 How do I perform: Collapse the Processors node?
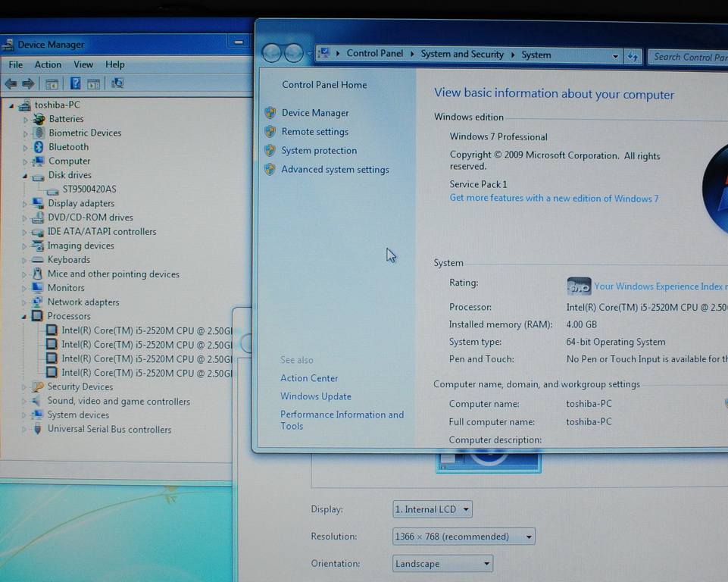[23, 317]
